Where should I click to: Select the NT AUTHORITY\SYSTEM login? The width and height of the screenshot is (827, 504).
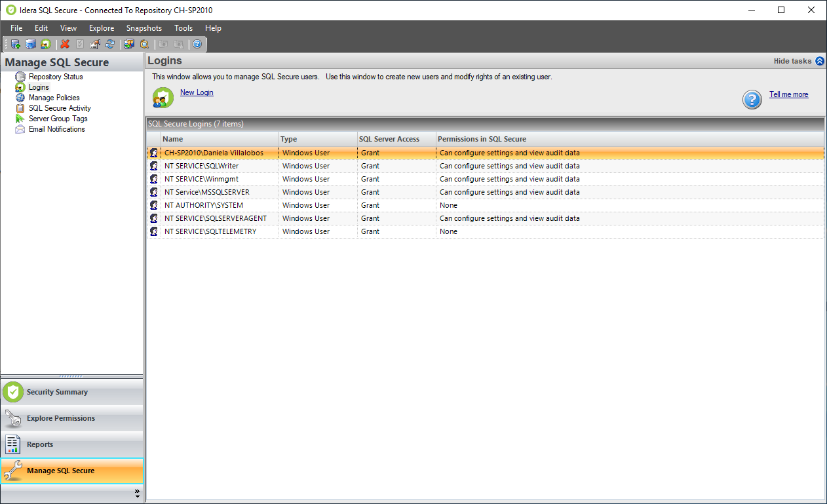(486, 205)
